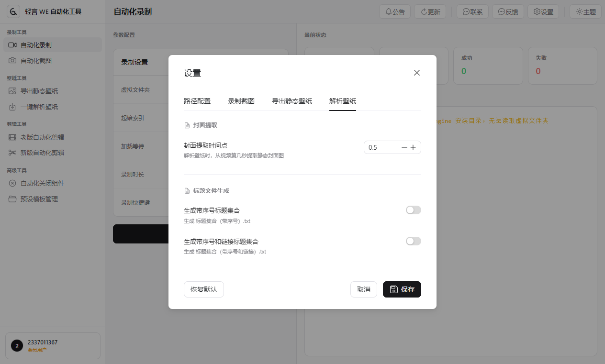Save settings with the 保存 button
605x364 pixels.
(402, 289)
